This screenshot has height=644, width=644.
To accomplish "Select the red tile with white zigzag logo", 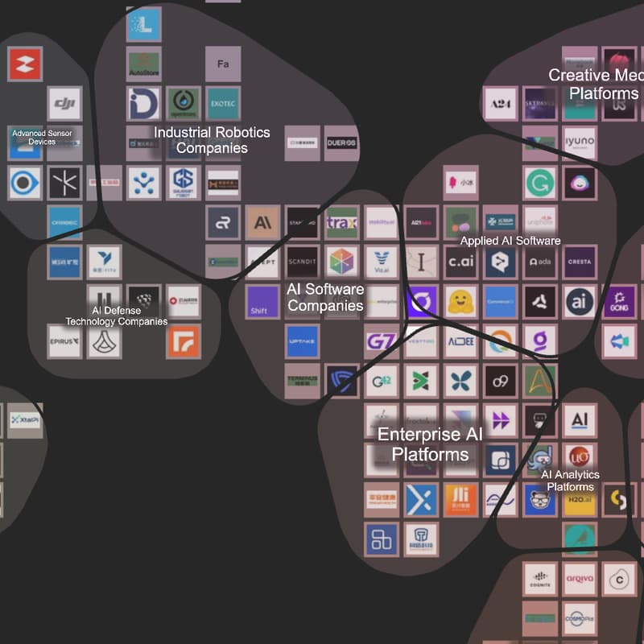I will coord(25,64).
